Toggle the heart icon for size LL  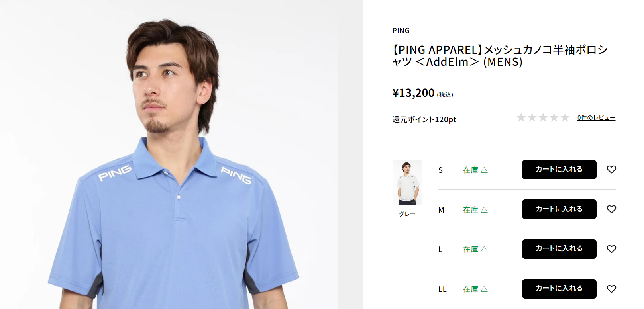(x=611, y=289)
